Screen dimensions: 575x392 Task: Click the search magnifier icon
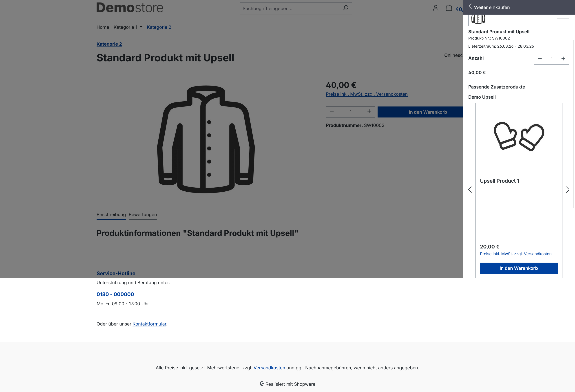click(345, 8)
